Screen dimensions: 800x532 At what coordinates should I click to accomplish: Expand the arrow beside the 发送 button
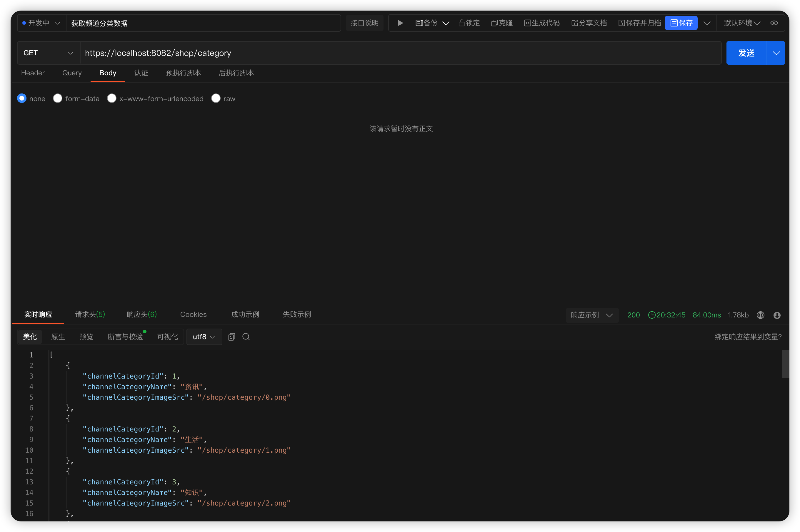(776, 53)
